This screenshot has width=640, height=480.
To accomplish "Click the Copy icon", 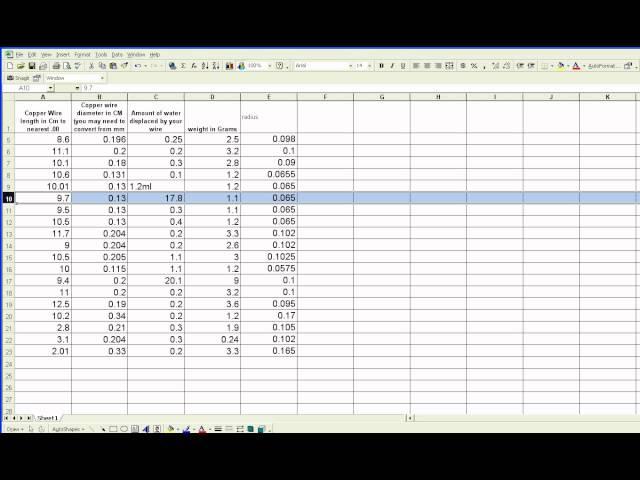I will tap(102, 66).
